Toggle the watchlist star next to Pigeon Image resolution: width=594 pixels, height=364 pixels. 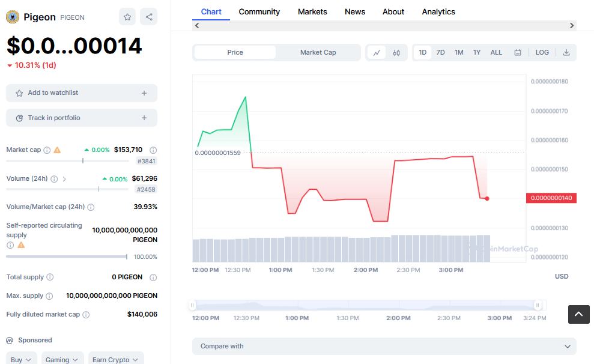point(127,17)
